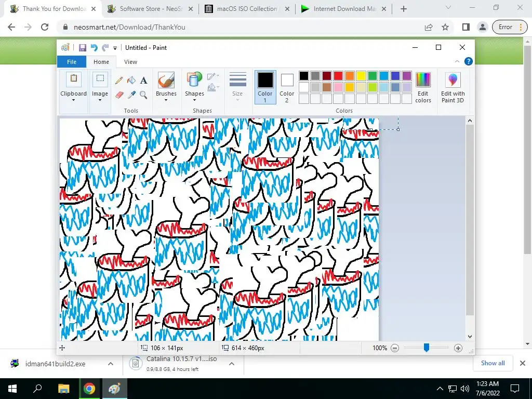This screenshot has width=532, height=399.
Task: Bookmark this page with the star icon
Action: point(445,27)
